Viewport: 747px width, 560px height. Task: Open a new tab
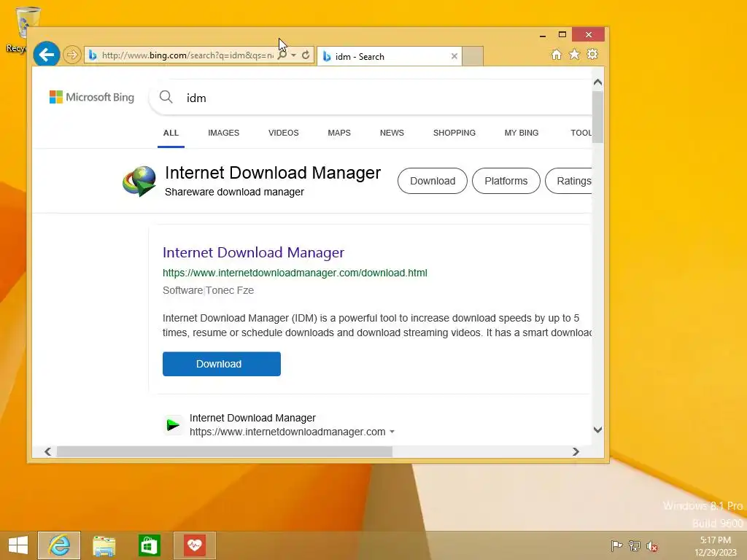(x=473, y=56)
